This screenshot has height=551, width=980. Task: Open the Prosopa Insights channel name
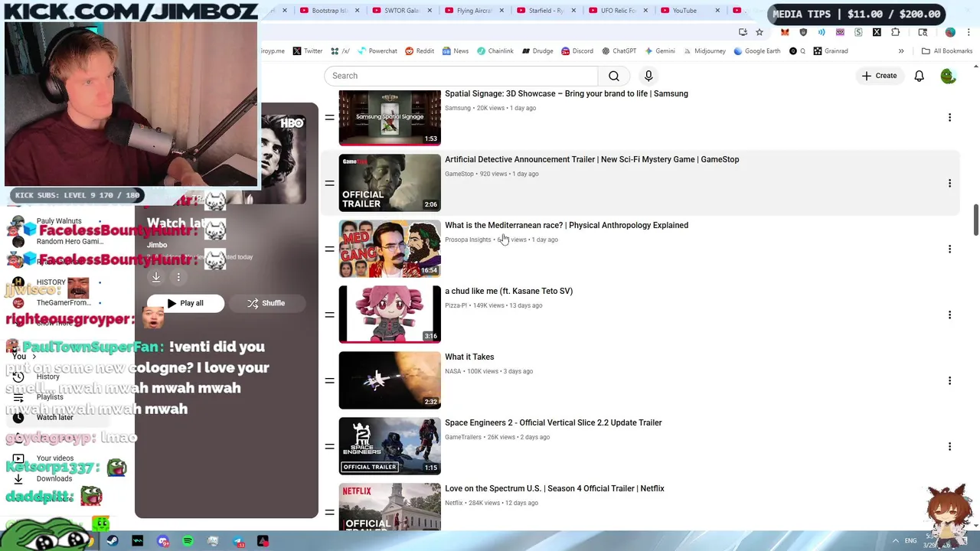468,240
